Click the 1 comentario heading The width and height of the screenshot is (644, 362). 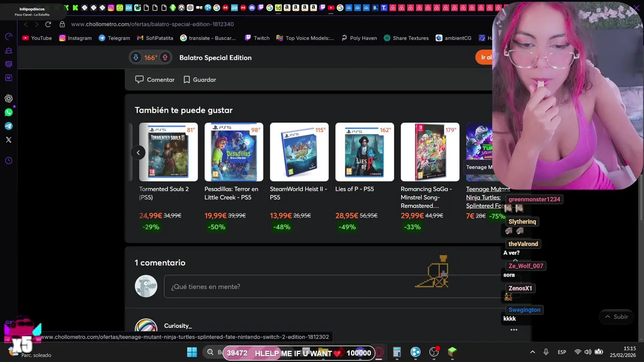point(160,263)
